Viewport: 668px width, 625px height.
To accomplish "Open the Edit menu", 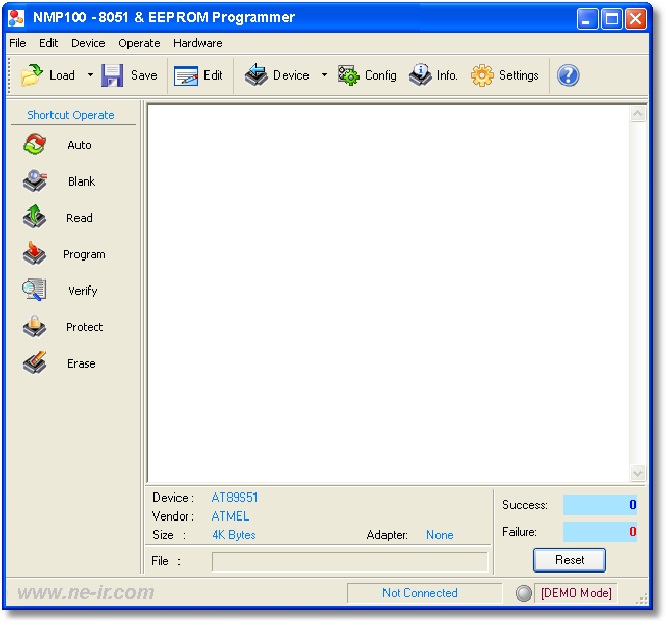I will [49, 43].
